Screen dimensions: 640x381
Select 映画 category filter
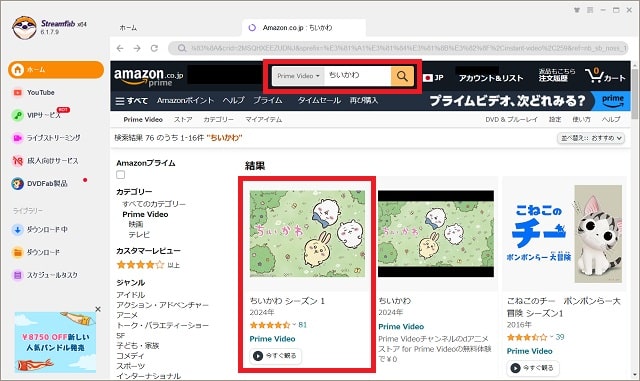click(136, 224)
